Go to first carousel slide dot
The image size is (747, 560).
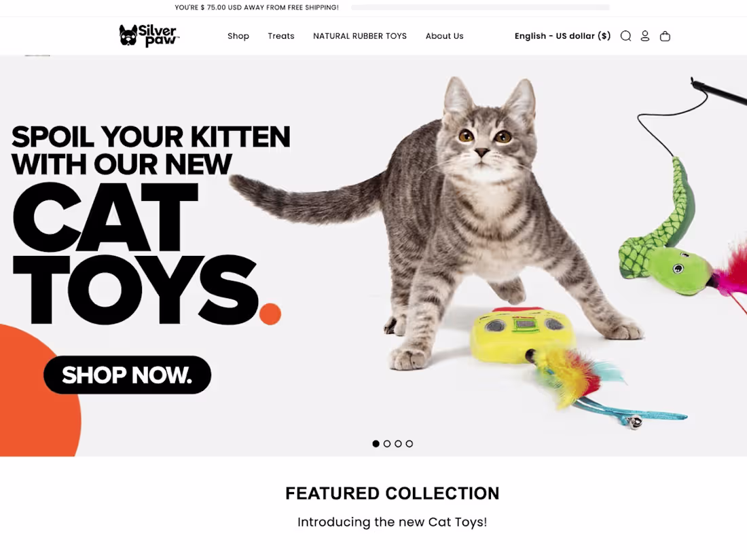click(x=376, y=444)
